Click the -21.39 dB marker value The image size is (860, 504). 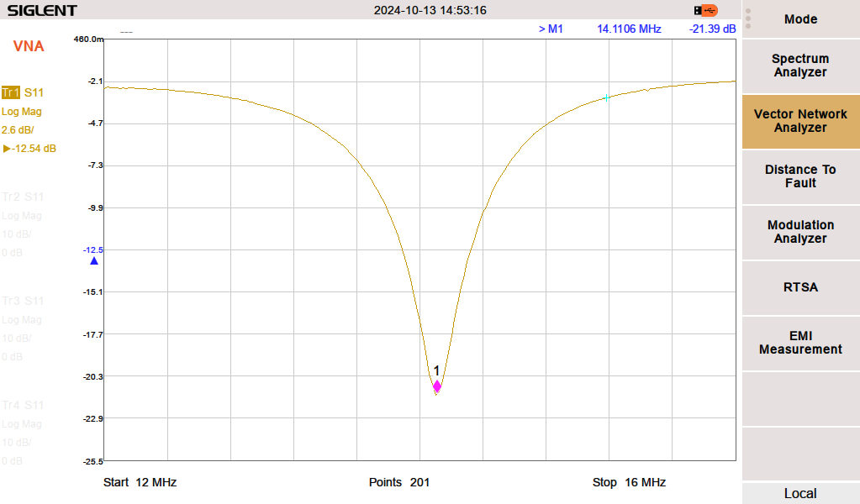click(712, 29)
